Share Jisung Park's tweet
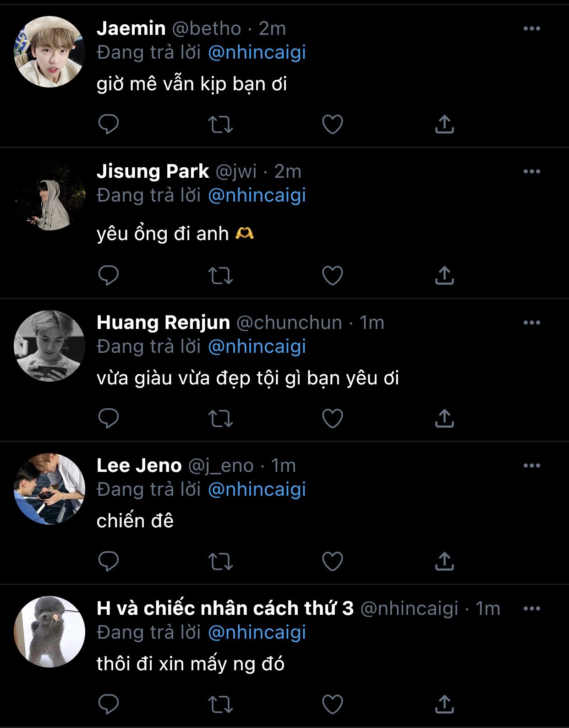 pyautogui.click(x=444, y=275)
